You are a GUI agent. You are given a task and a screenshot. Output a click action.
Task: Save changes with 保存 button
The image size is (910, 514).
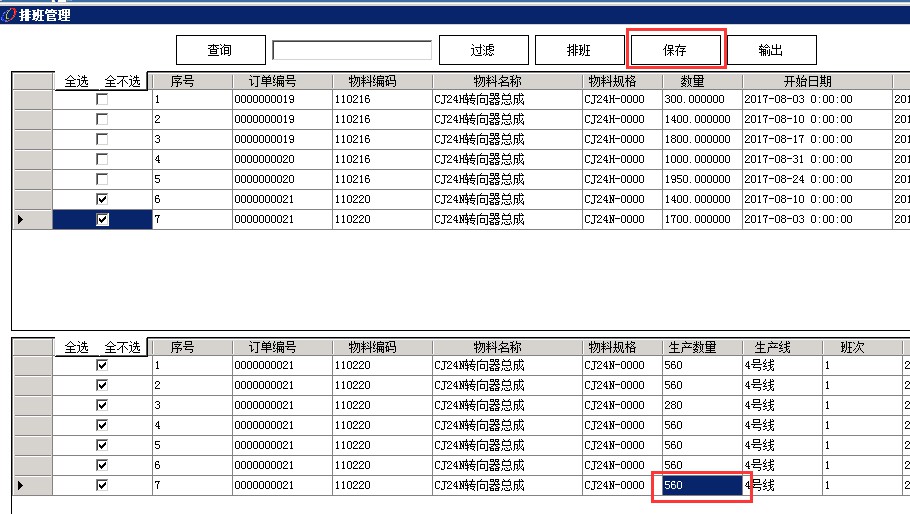(675, 50)
